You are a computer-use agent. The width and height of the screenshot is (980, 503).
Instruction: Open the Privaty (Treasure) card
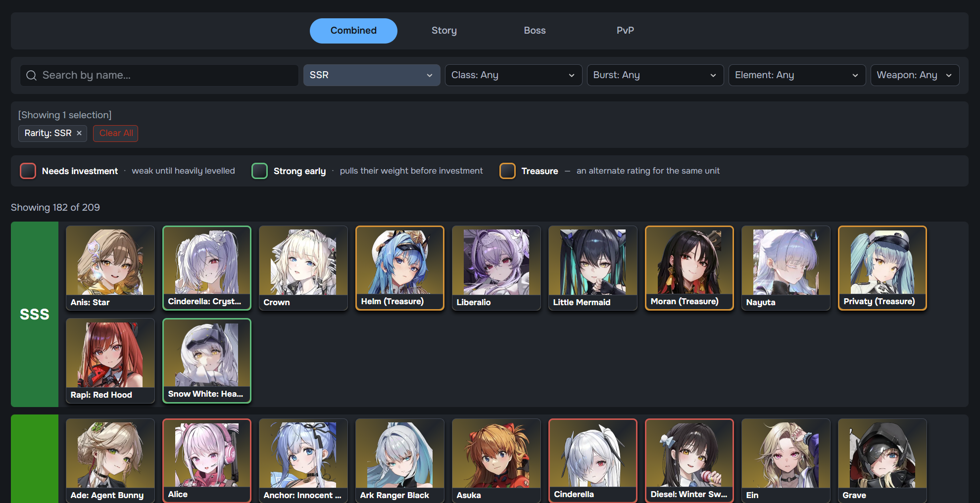pyautogui.click(x=882, y=268)
